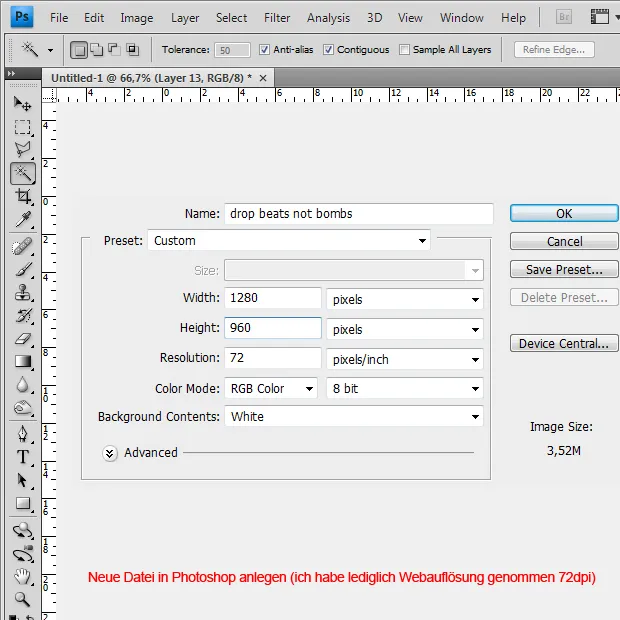Enable Sample All Layers checkbox
The image size is (620, 620).
click(404, 50)
